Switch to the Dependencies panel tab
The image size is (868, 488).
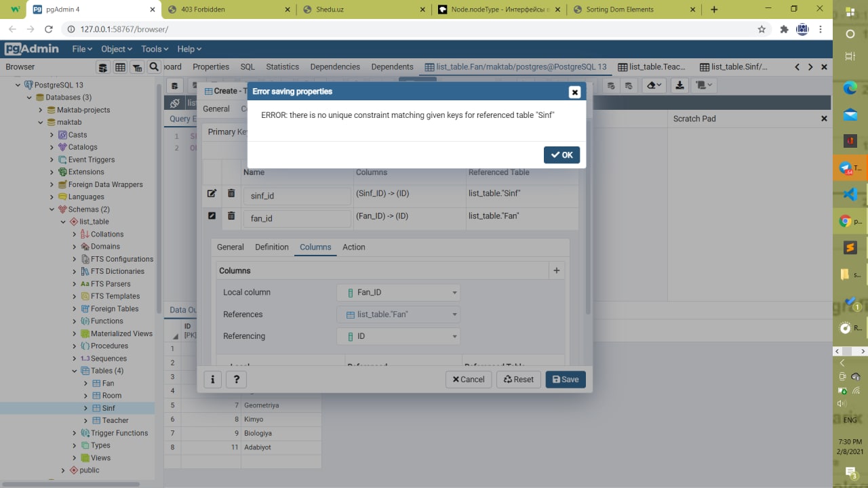(x=335, y=67)
